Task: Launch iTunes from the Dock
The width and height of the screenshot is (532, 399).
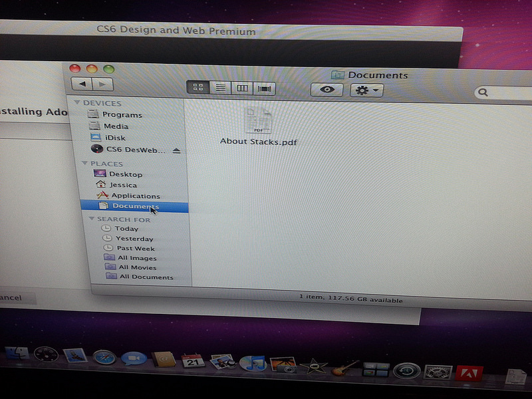Action: point(253,363)
